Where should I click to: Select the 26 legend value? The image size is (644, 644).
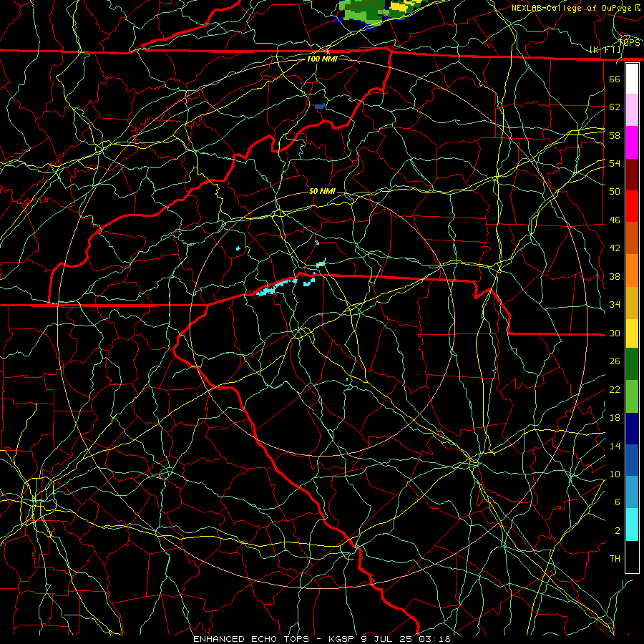tap(615, 361)
